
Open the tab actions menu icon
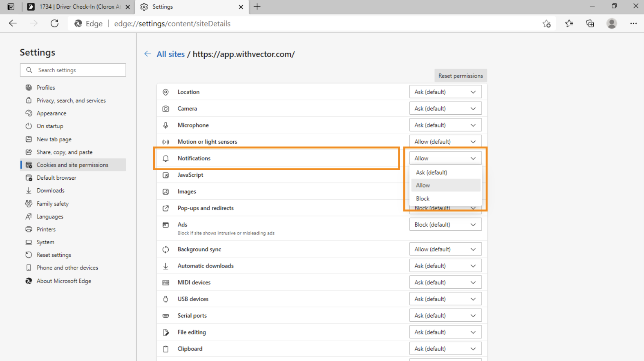point(11,7)
